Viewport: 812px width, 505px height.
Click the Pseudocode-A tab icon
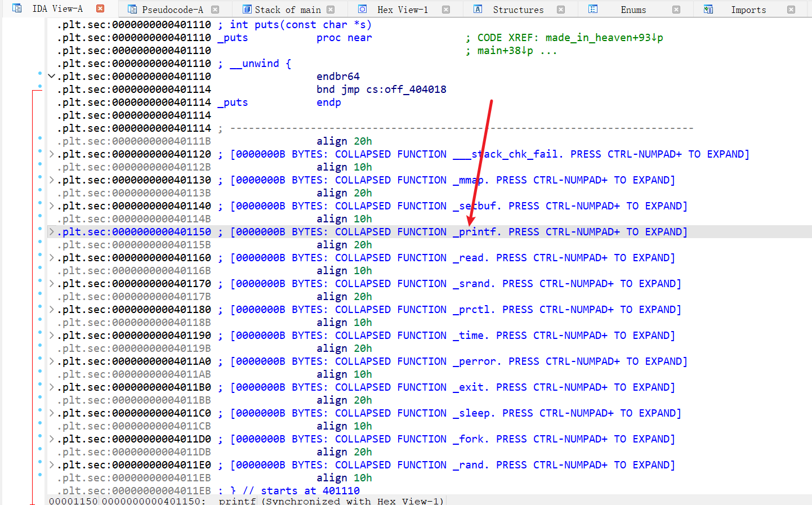click(132, 10)
